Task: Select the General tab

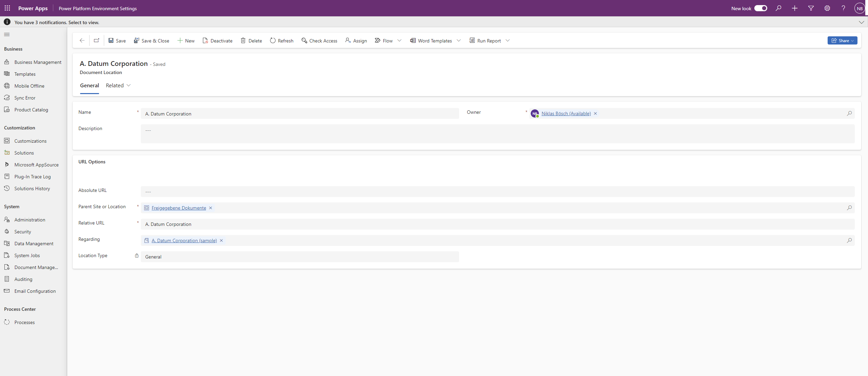Action: coord(90,86)
